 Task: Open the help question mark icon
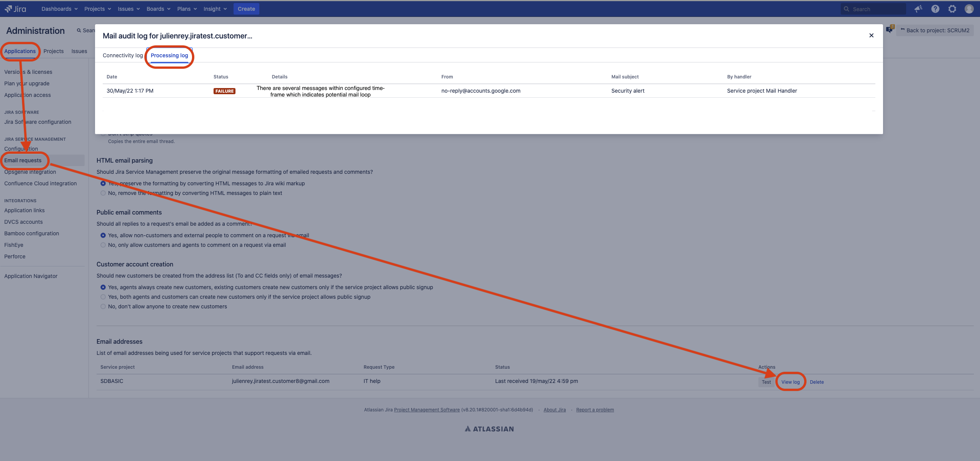[x=935, y=9]
